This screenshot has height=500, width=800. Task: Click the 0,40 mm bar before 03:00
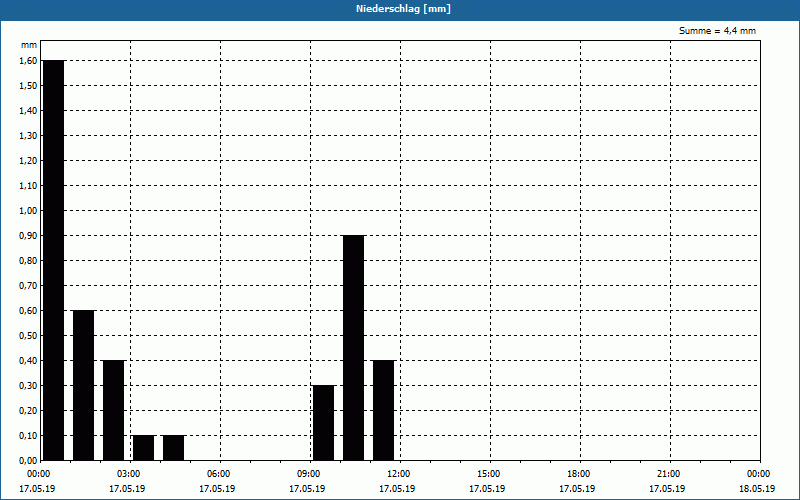(x=114, y=410)
